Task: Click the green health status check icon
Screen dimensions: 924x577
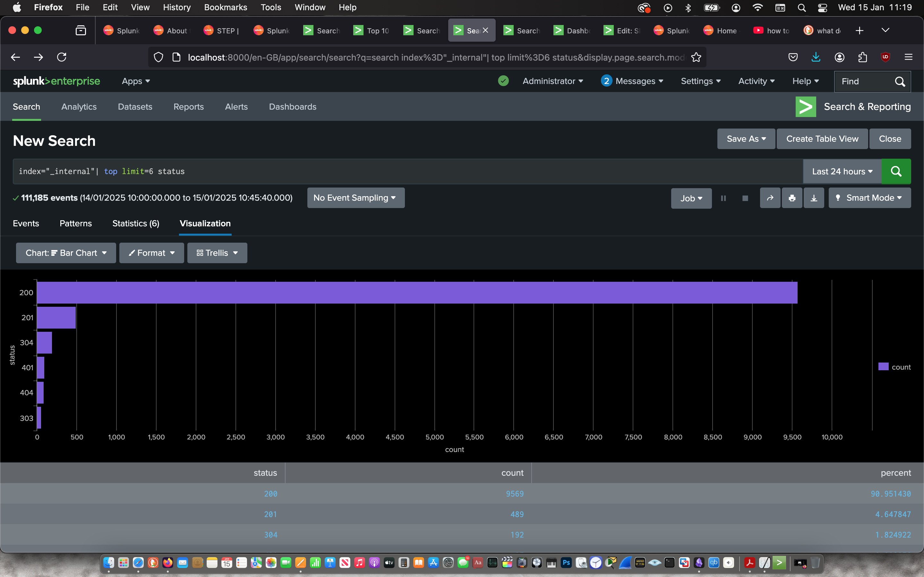Action: (x=503, y=81)
